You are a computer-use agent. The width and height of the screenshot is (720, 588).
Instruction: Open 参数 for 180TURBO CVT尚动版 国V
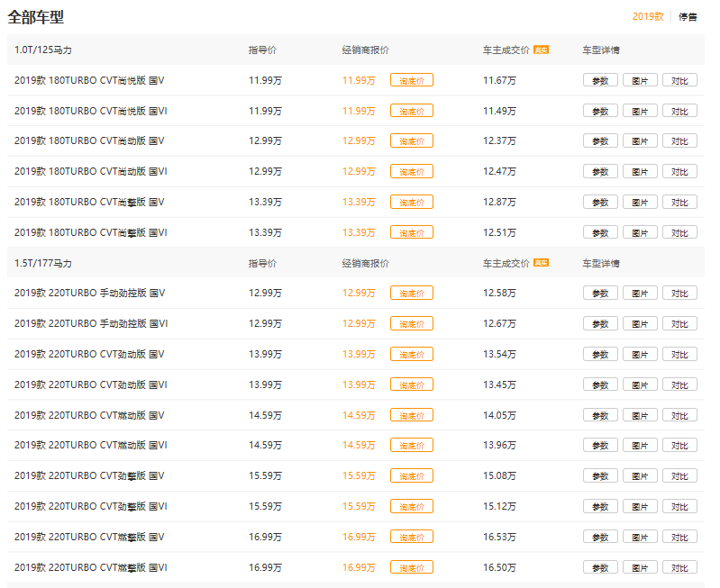click(600, 141)
